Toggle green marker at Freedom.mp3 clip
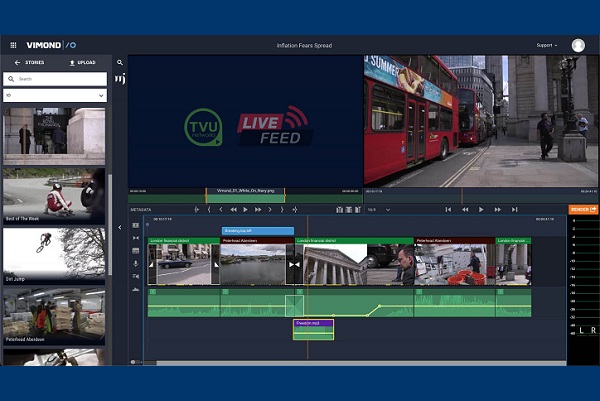The width and height of the screenshot is (600, 401). pos(300,292)
